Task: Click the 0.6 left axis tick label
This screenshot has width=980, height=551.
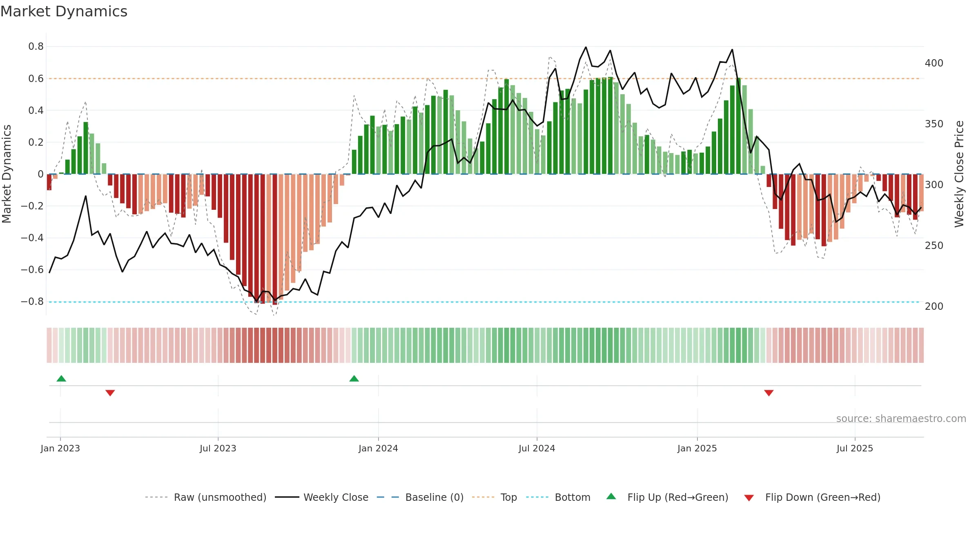Action: coord(36,78)
